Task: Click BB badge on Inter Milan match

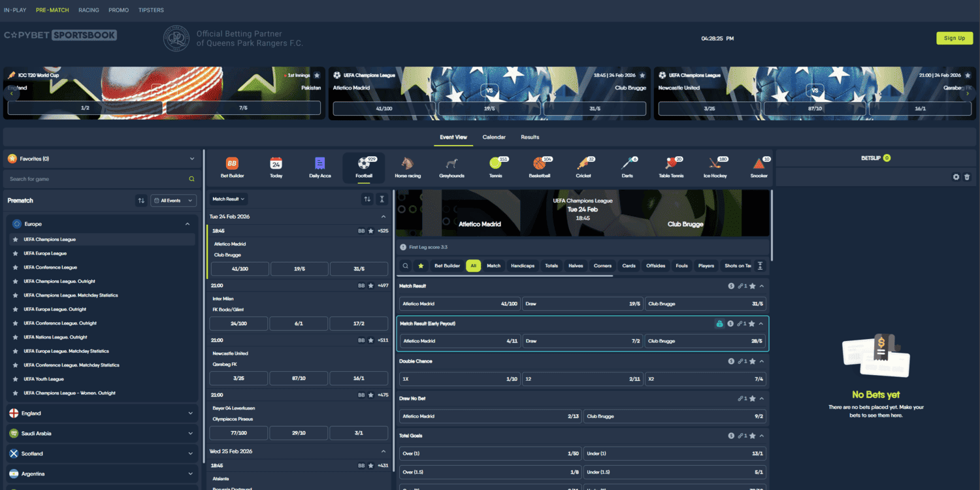Action: click(361, 286)
